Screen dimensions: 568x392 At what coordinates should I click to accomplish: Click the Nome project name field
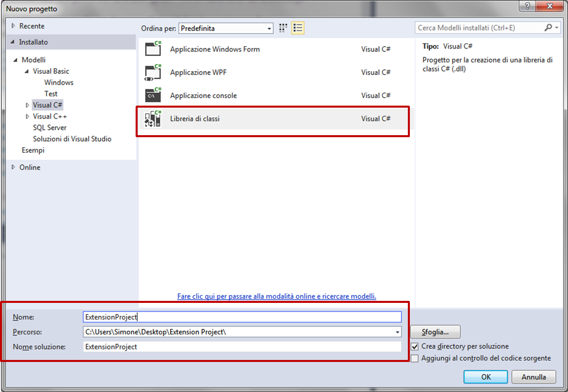[x=242, y=317]
